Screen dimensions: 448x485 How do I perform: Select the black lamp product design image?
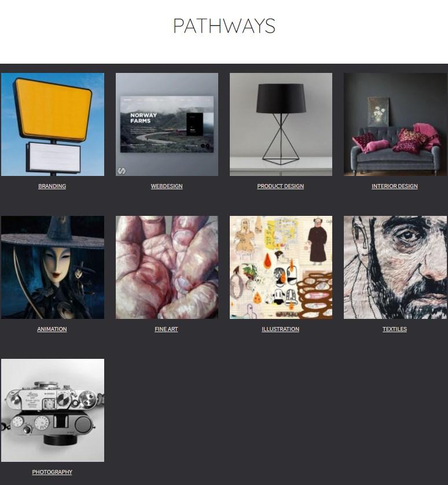[281, 124]
